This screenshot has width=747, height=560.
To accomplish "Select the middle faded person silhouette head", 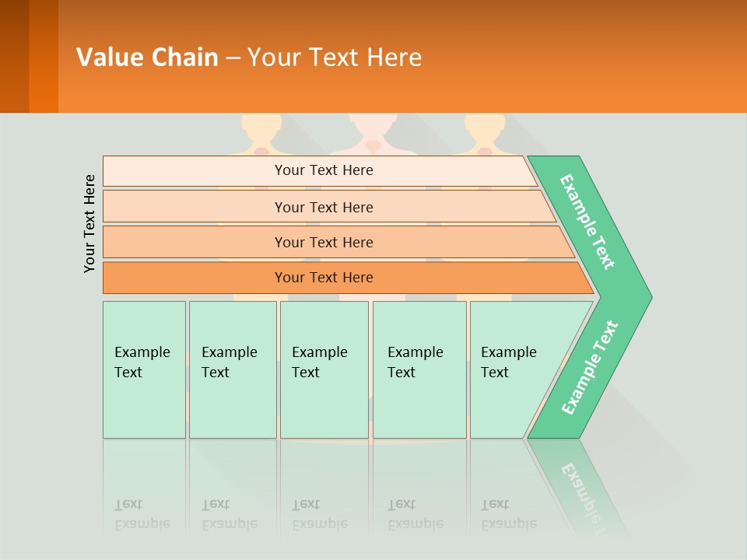I will [374, 126].
